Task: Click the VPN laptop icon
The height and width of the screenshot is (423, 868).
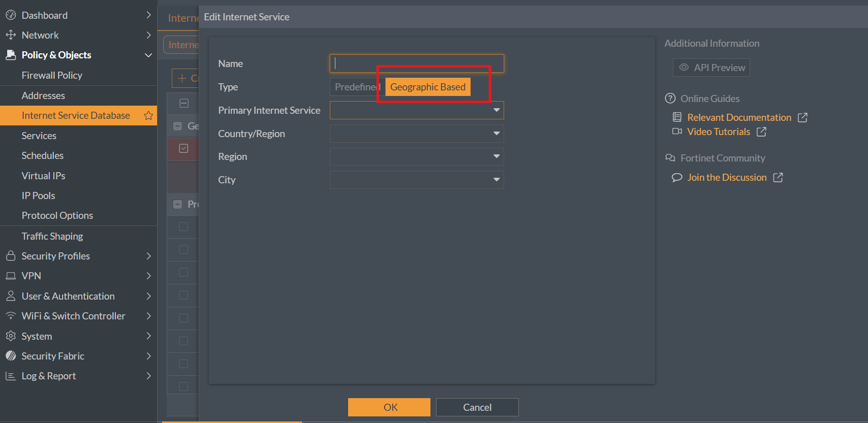Action: pos(11,276)
